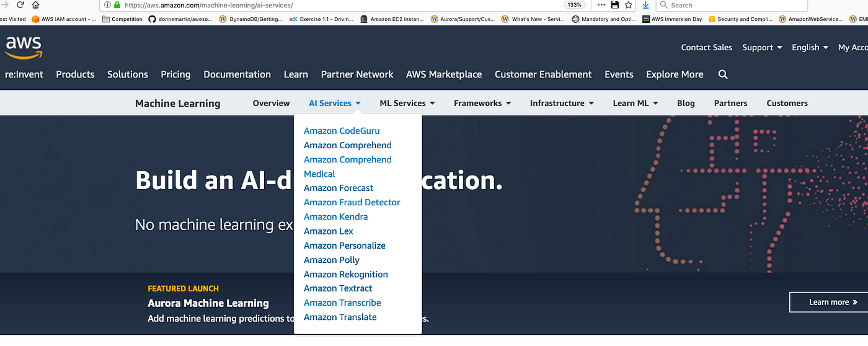The image size is (868, 346).
Task: Expand the Infrastructure dropdown
Action: click(562, 103)
